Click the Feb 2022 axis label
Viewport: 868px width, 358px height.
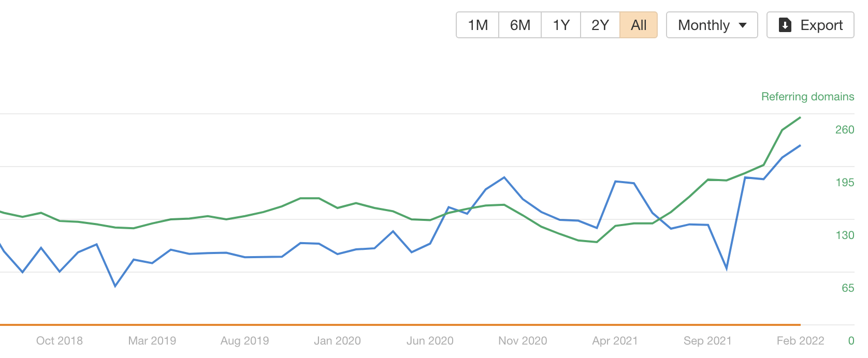pyautogui.click(x=800, y=340)
